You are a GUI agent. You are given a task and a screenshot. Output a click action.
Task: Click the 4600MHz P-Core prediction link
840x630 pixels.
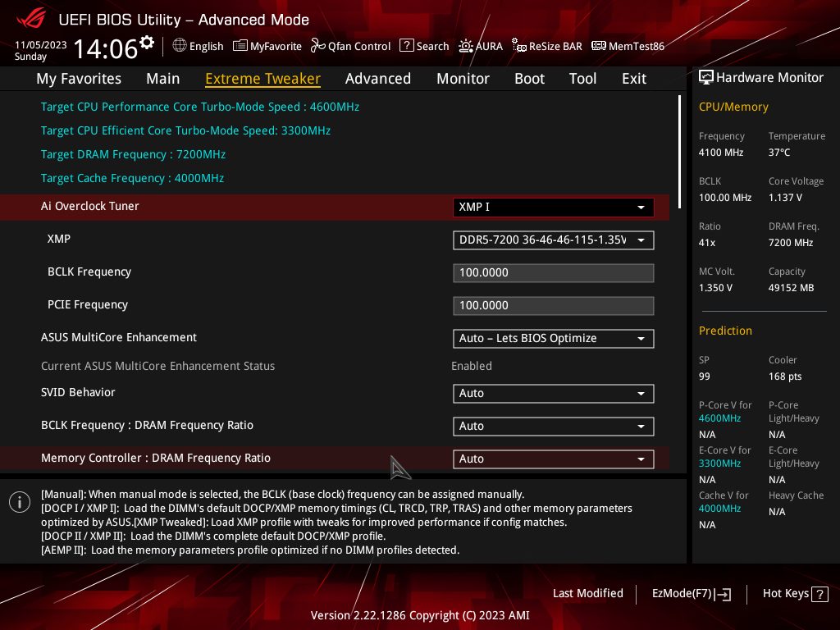click(719, 418)
